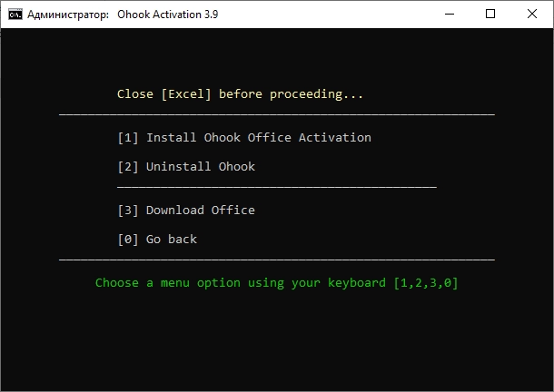Click the separator line below "Go back"
Screen dimensions: 554x392
[277, 260]
